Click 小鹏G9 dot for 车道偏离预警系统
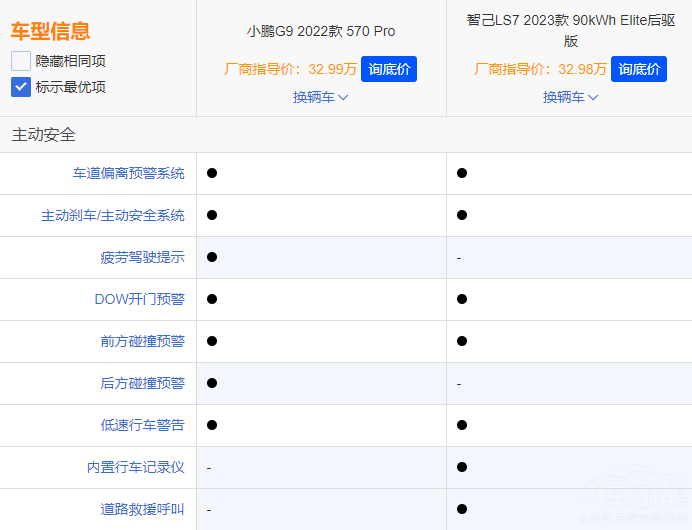The width and height of the screenshot is (692, 530). coord(212,173)
